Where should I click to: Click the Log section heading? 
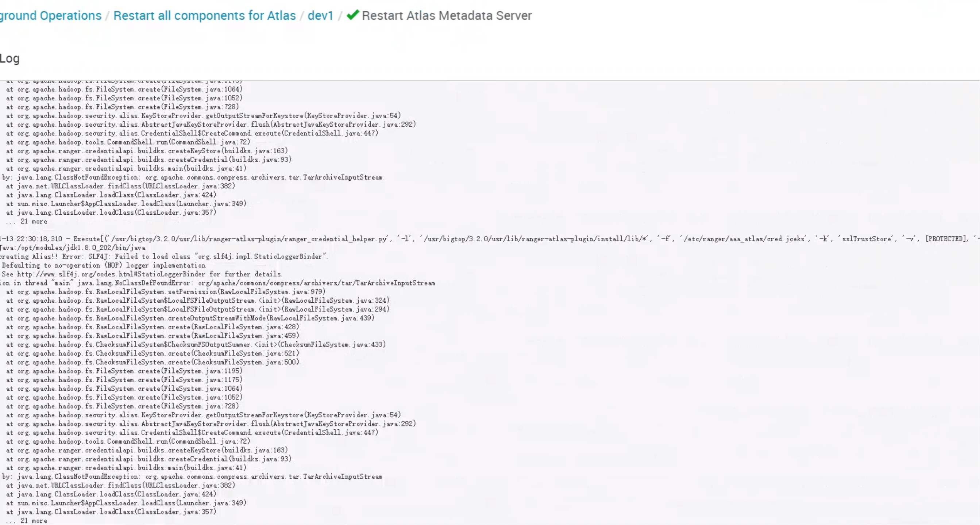click(x=9, y=59)
